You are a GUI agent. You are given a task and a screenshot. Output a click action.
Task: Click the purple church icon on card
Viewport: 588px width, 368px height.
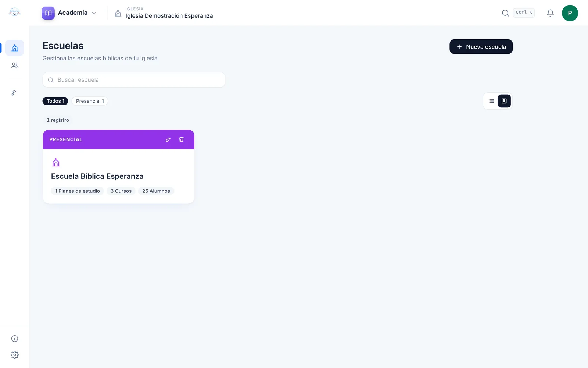[56, 162]
